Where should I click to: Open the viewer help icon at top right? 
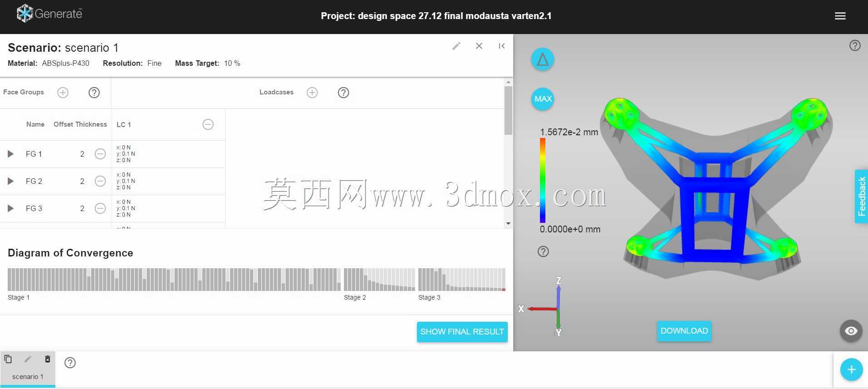click(855, 45)
